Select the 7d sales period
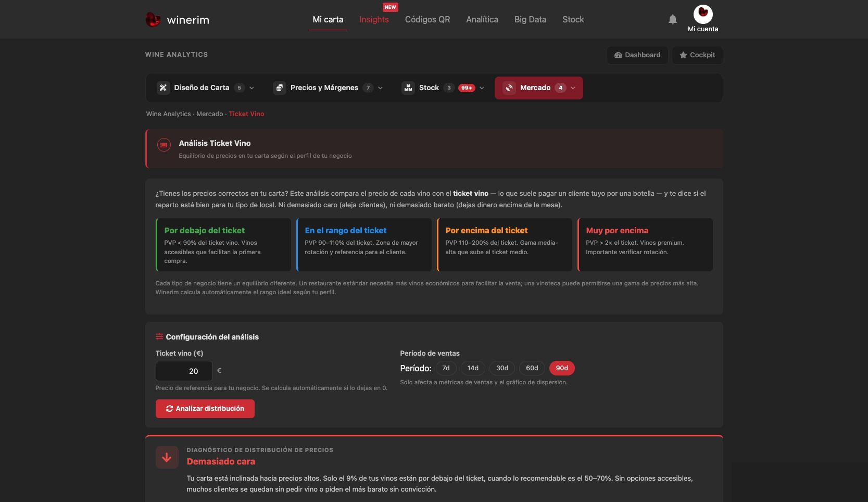This screenshot has height=502, width=868. coord(446,368)
